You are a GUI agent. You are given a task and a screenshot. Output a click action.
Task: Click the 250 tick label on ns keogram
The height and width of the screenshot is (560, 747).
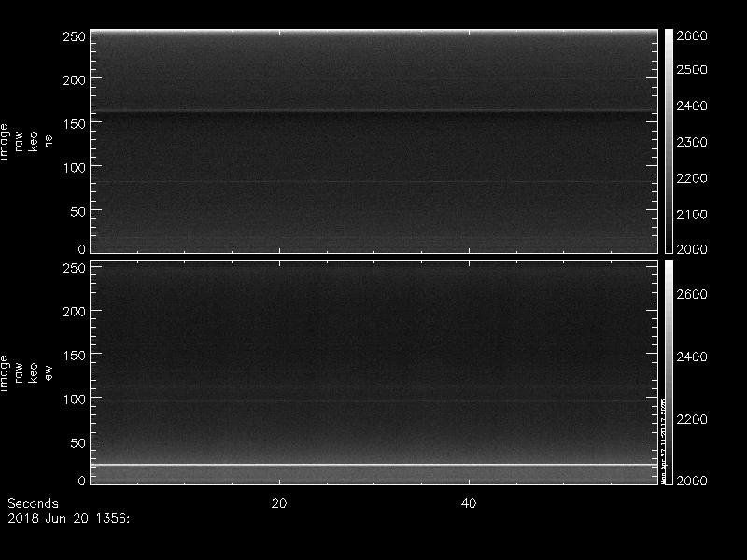[x=74, y=36]
